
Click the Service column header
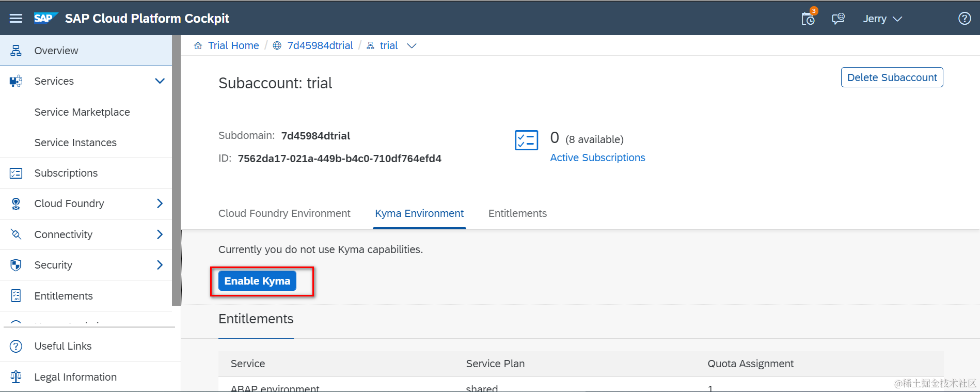coord(248,364)
